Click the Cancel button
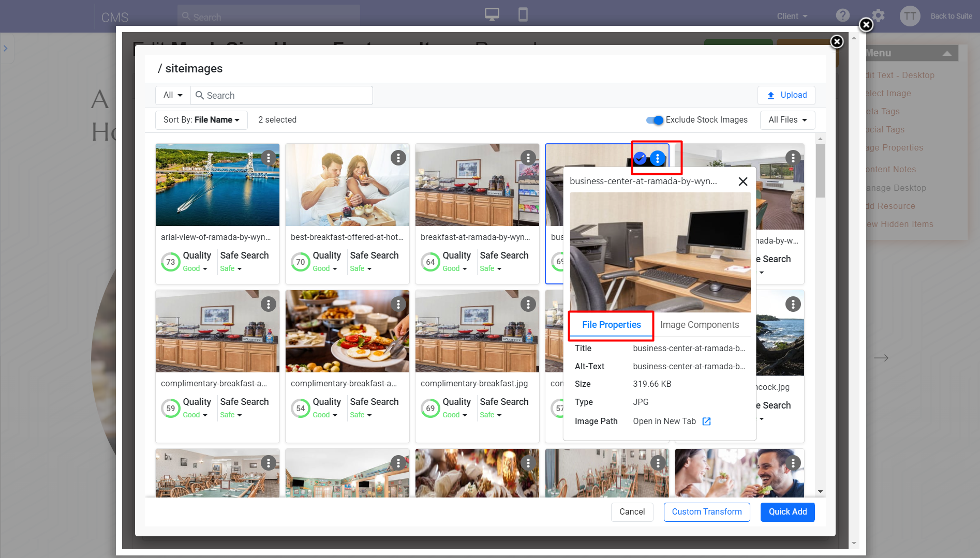 632,512
